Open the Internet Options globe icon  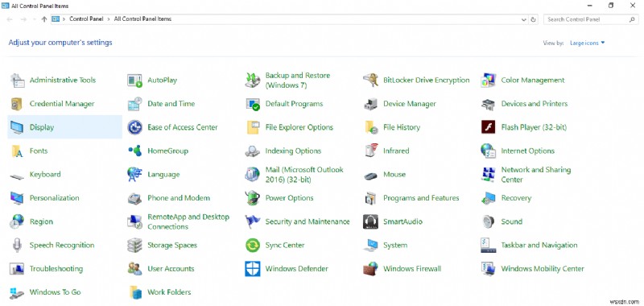489,151
